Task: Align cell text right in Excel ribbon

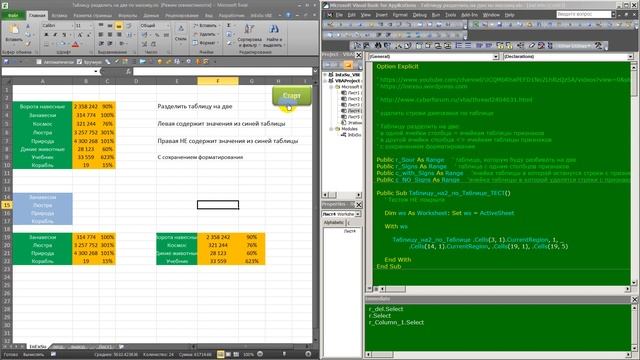Action: point(119,35)
